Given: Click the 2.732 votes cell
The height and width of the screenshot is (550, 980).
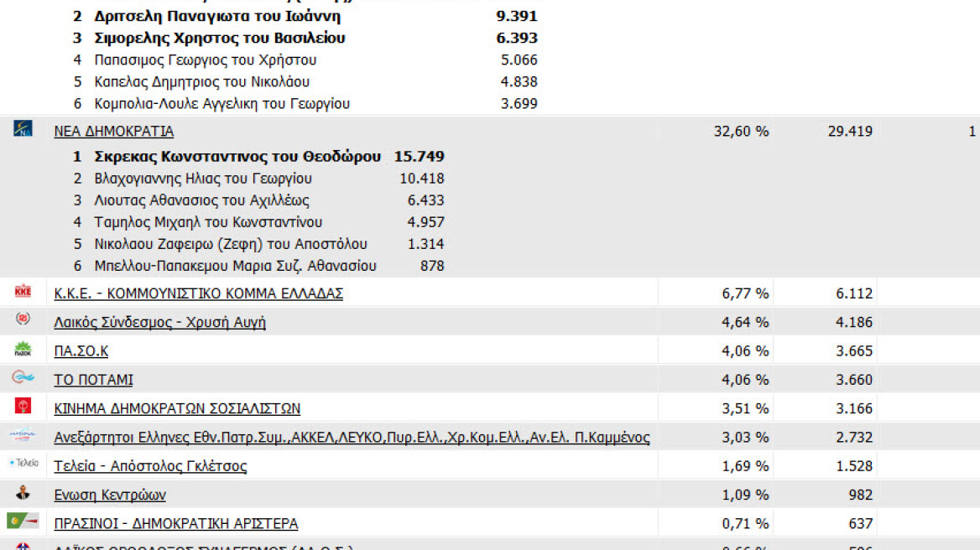Looking at the screenshot, I should coord(854,437).
